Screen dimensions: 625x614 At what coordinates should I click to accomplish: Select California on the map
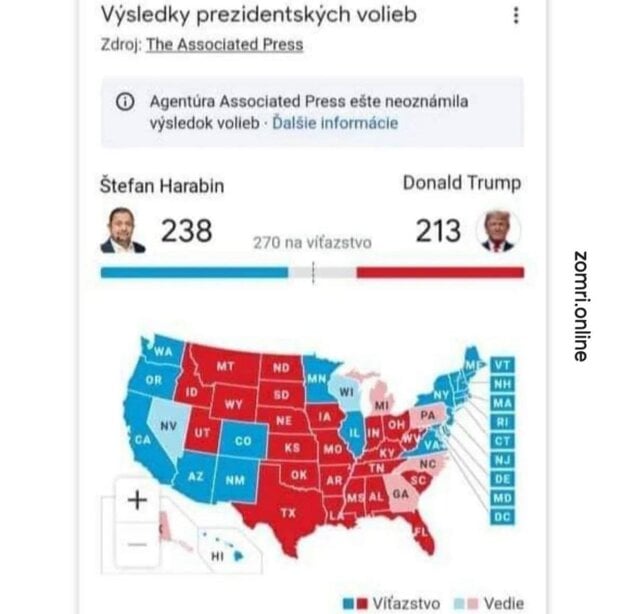[x=142, y=439]
